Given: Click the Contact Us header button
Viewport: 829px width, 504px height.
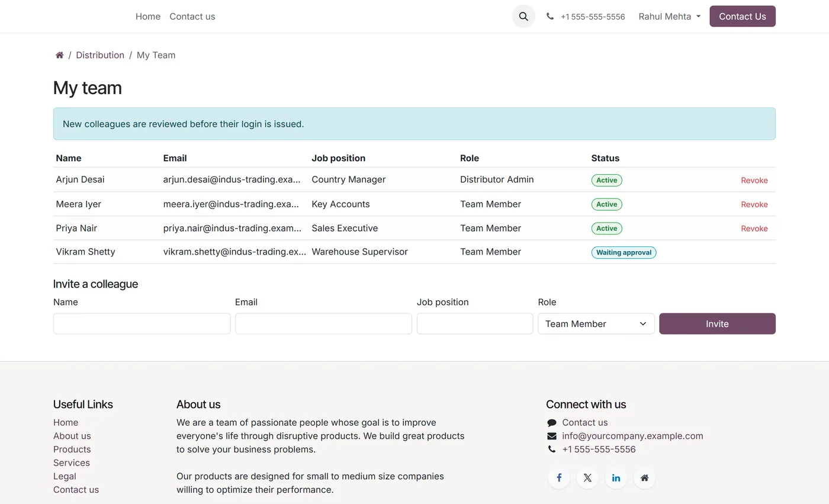Looking at the screenshot, I should 743,17.
